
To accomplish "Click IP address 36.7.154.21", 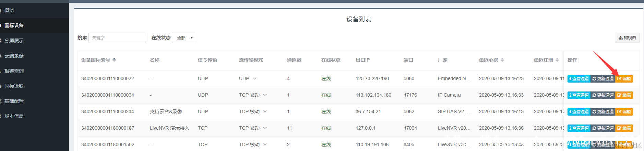I will 368,111.
